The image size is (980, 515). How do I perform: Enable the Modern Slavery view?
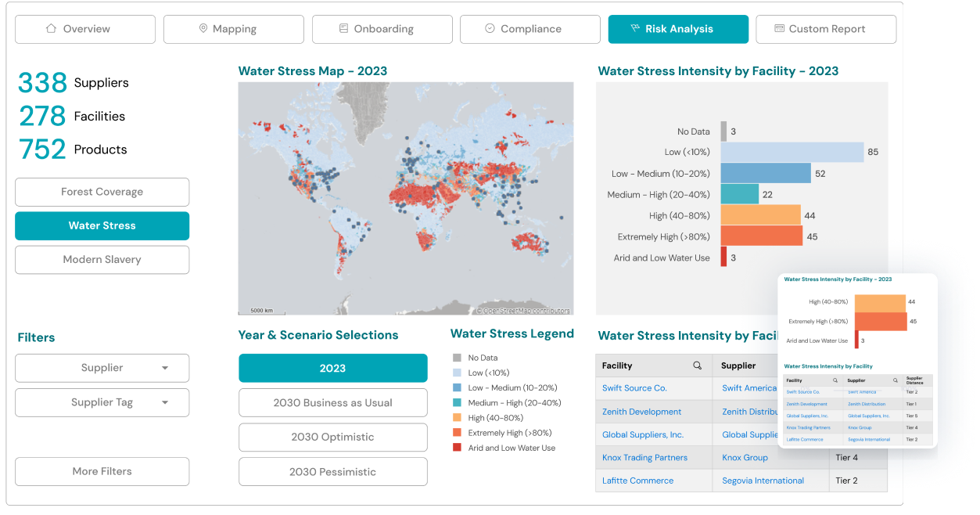click(x=102, y=259)
